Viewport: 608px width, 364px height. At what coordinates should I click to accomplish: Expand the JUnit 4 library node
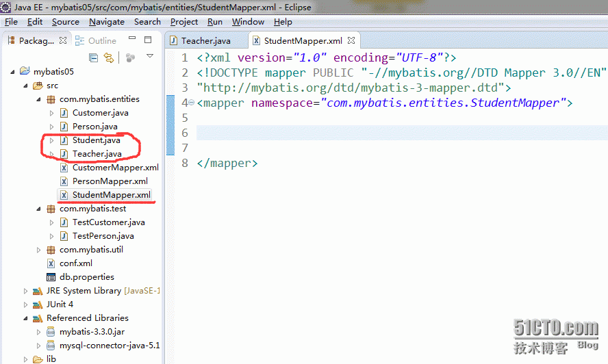[25, 304]
